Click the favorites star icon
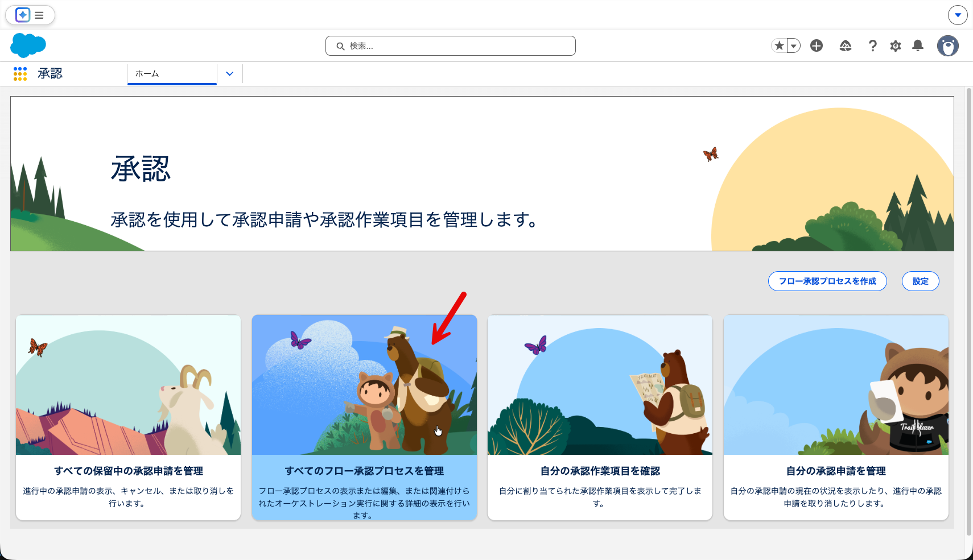 tap(779, 45)
